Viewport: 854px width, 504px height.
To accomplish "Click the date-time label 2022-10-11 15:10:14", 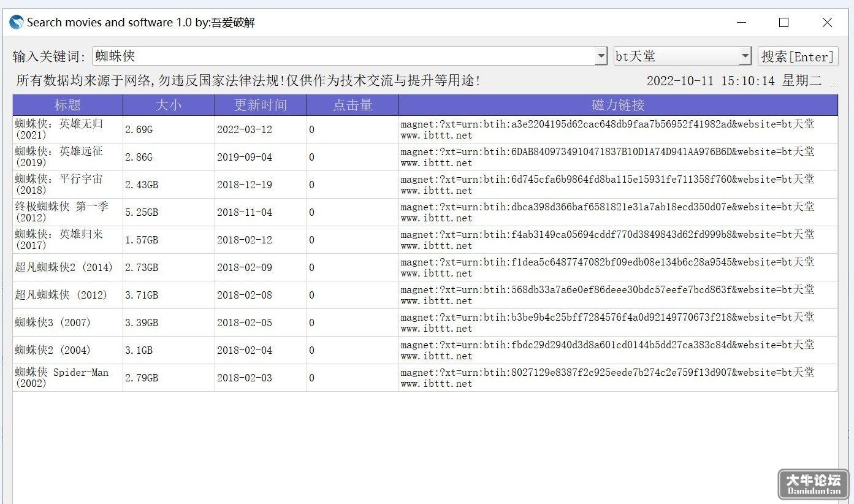I will coord(711,81).
